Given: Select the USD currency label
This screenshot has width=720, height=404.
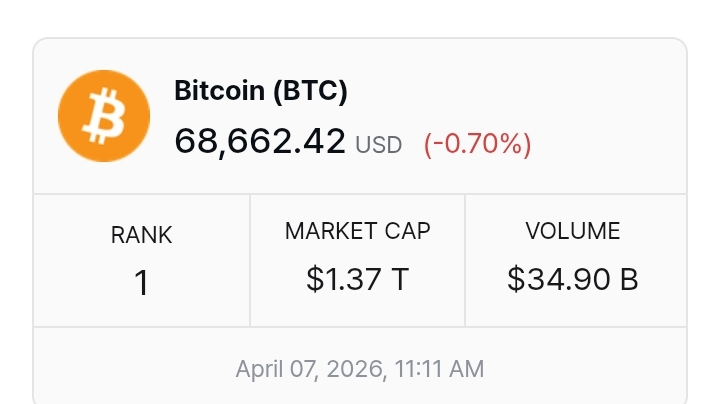Looking at the screenshot, I should tap(379, 145).
